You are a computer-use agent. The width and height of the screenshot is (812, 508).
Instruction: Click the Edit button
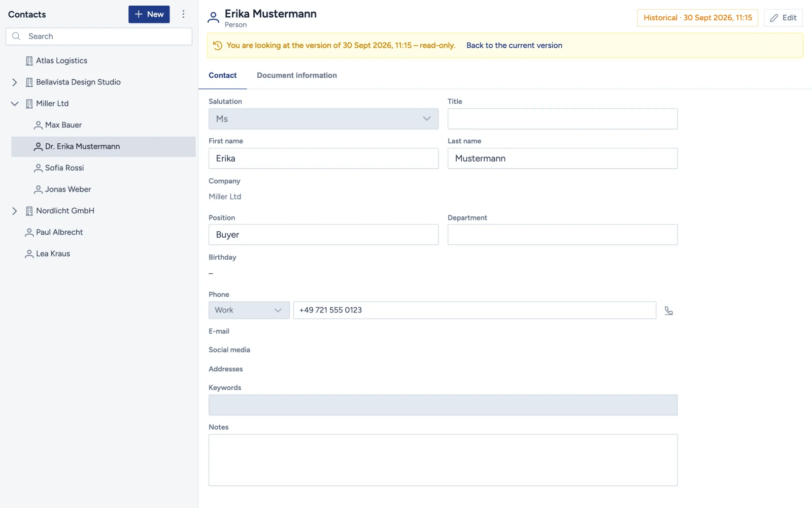(x=783, y=18)
